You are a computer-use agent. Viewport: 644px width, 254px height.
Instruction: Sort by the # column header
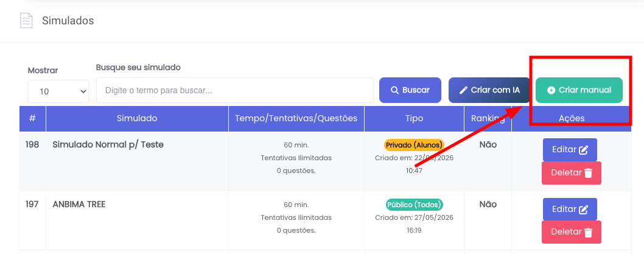pyautogui.click(x=32, y=118)
